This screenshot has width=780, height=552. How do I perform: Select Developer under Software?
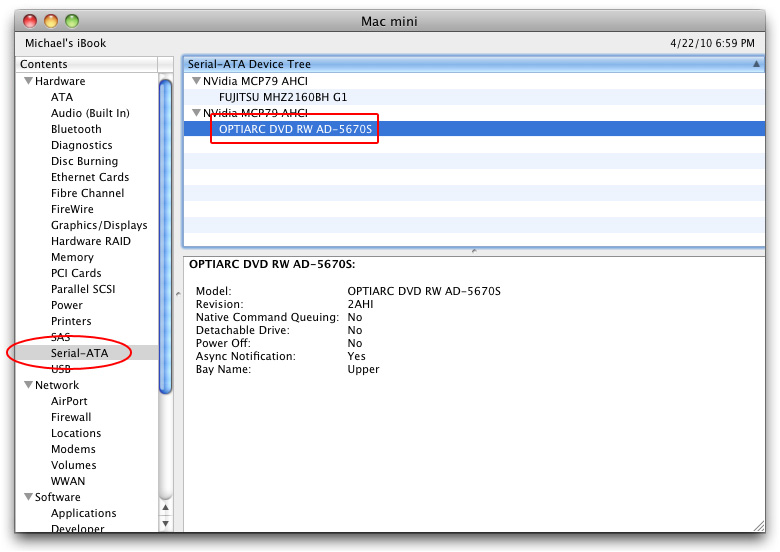(x=78, y=528)
